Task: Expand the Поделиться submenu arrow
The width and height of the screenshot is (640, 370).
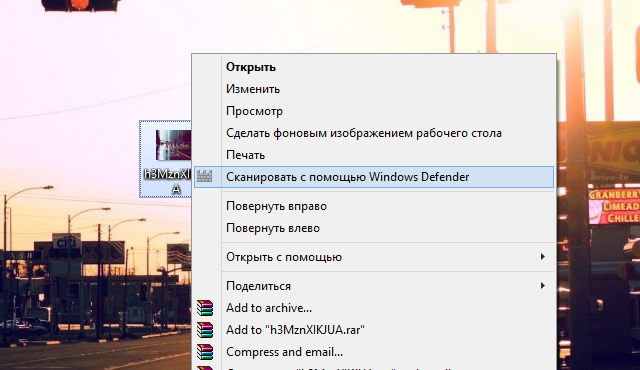Action: (542, 286)
